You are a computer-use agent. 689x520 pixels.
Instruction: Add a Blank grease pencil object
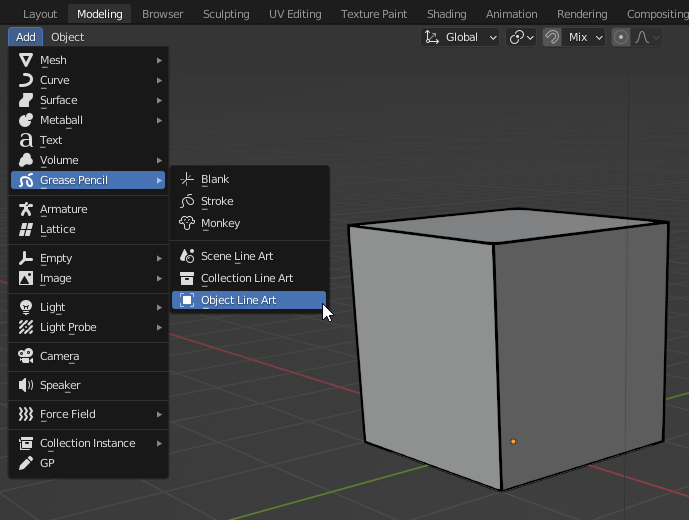coord(215,179)
